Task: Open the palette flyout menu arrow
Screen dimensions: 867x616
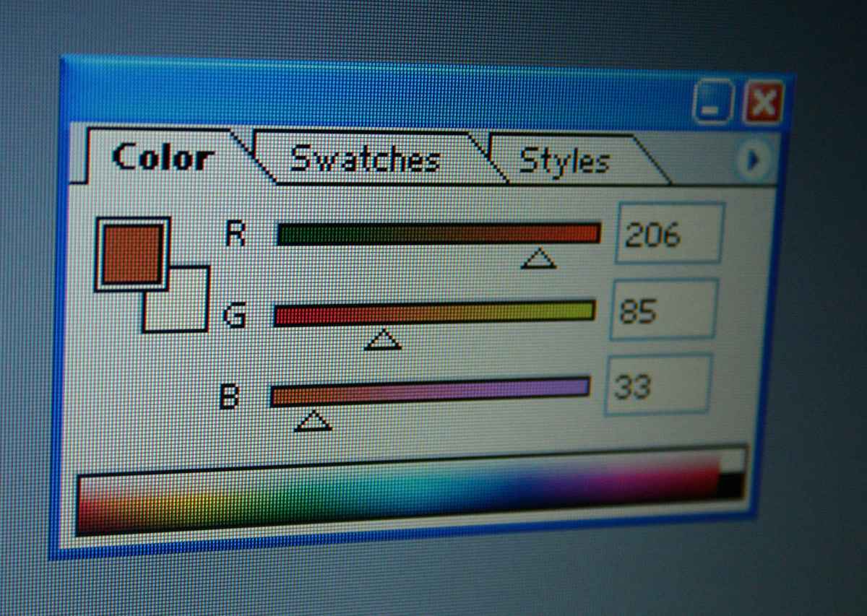Action: click(x=753, y=160)
